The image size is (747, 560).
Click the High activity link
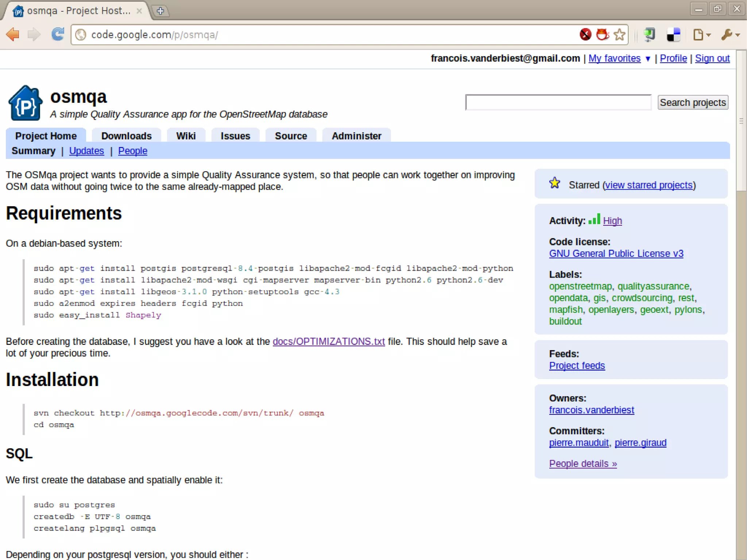[x=612, y=221]
